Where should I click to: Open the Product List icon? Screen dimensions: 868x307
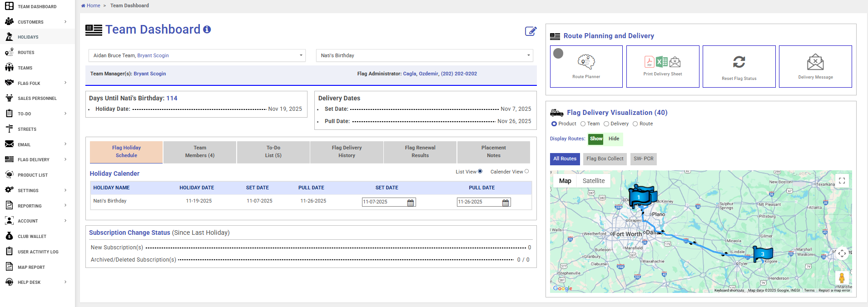[9, 175]
